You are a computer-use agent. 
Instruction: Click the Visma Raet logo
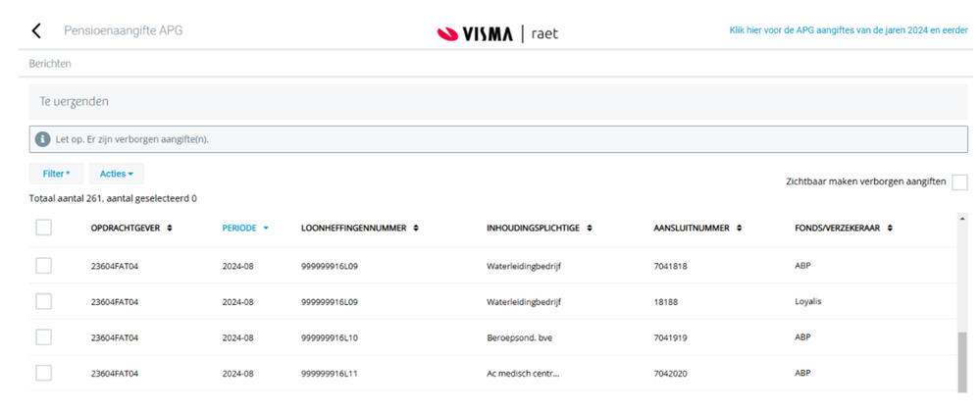pos(497,33)
